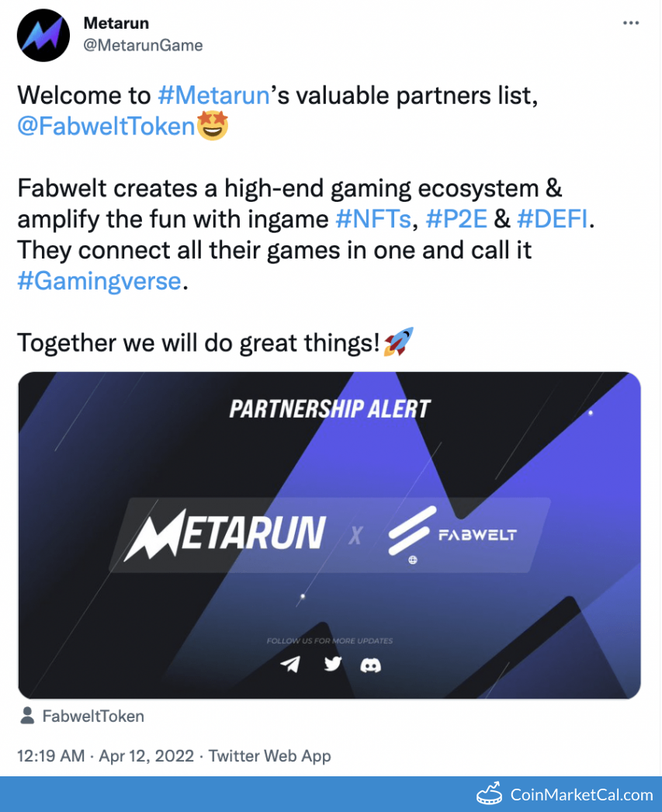Open the Metarun display name profile link
This screenshot has width=662, height=812.
pyautogui.click(x=116, y=23)
